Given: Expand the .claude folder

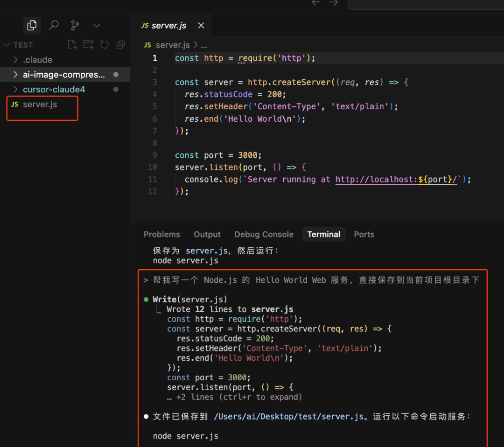Looking at the screenshot, I should pos(15,60).
